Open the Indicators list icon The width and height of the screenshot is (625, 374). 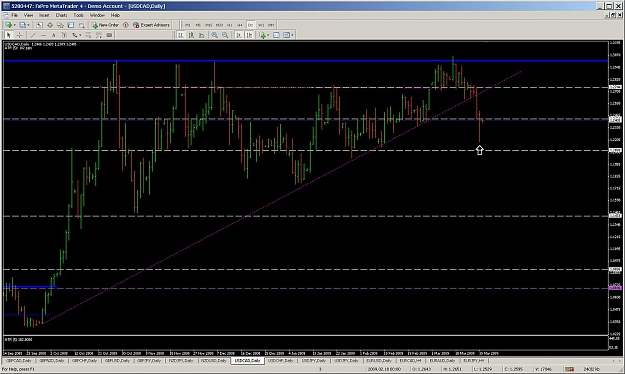[x=262, y=35]
